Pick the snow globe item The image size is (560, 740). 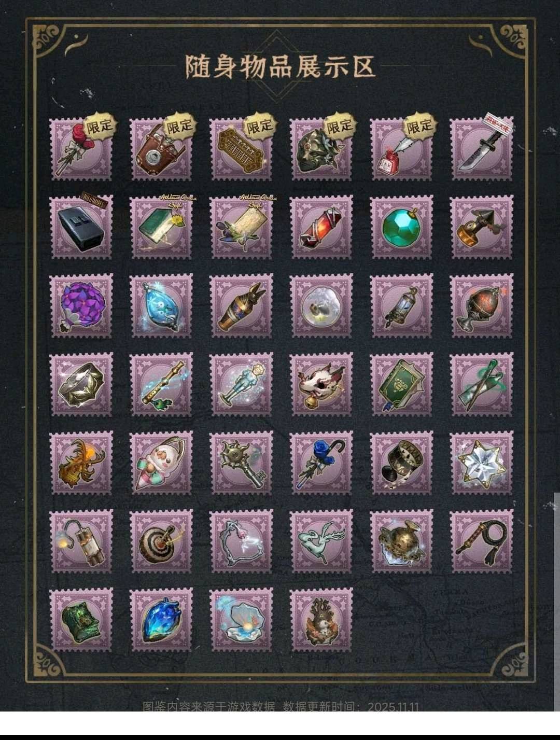(x=321, y=306)
